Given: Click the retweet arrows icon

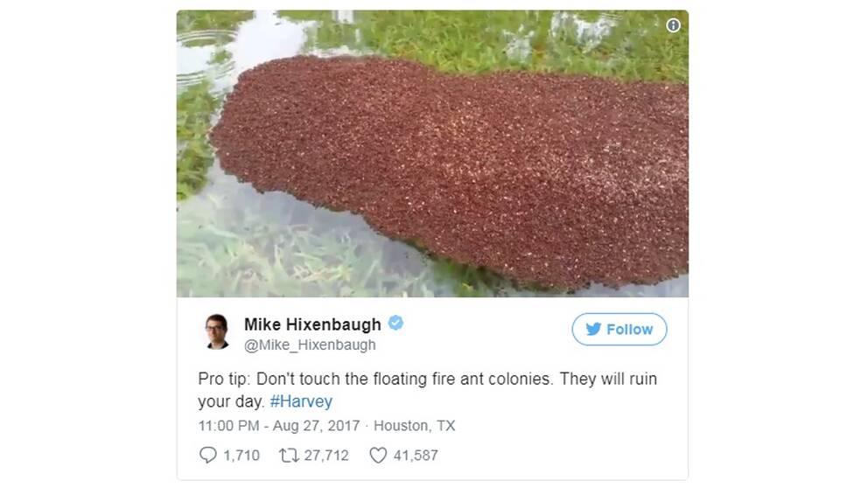Looking at the screenshot, I should (x=289, y=456).
